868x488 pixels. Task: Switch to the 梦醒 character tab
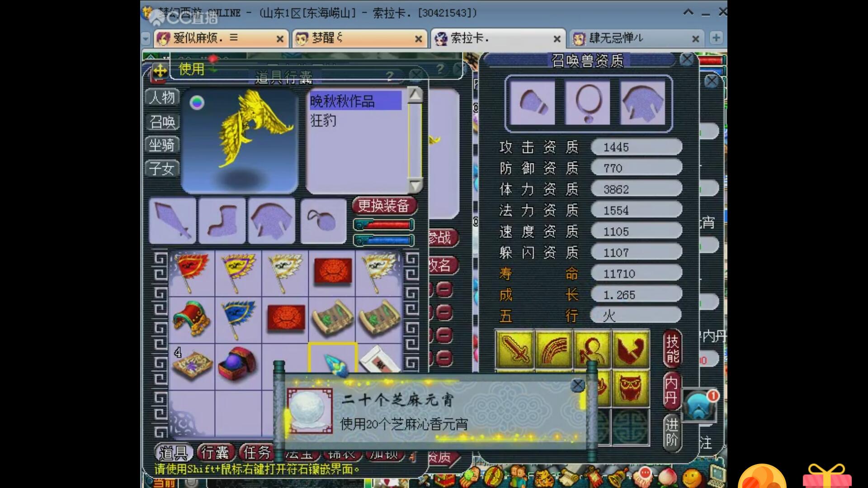click(x=359, y=38)
